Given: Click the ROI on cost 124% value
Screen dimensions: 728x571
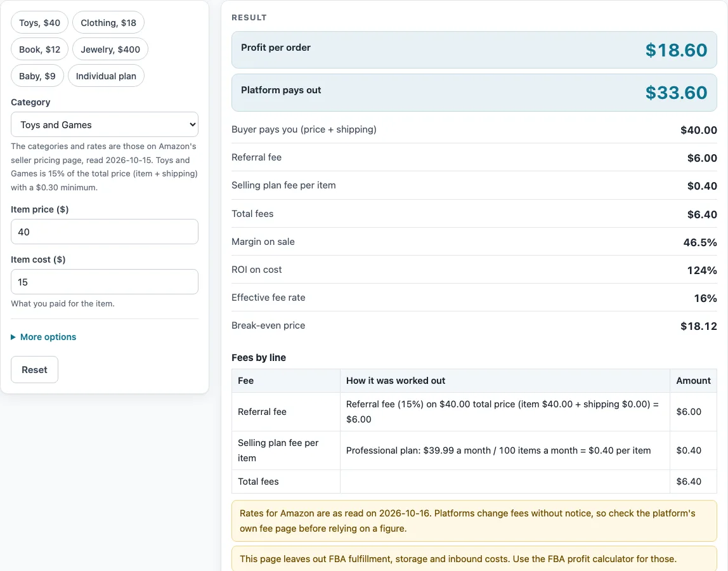Looking at the screenshot, I should [x=702, y=270].
